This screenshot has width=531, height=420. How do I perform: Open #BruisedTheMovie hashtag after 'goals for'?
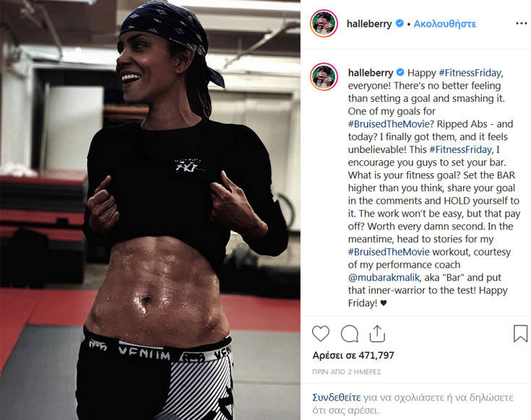click(389, 124)
